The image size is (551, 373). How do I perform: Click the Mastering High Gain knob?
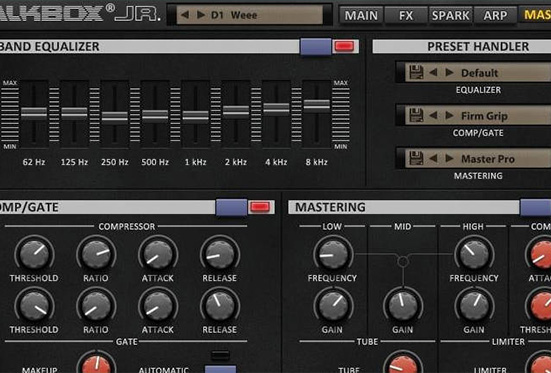pyautogui.click(x=474, y=306)
